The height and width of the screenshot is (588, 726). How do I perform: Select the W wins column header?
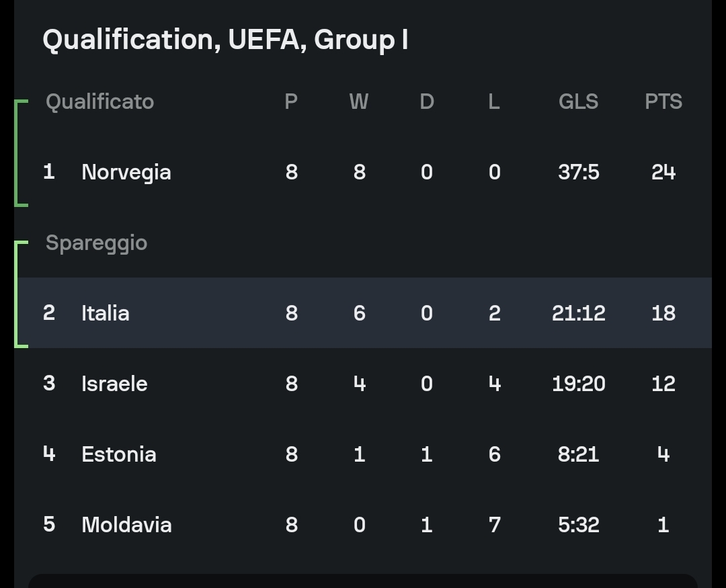point(359,101)
